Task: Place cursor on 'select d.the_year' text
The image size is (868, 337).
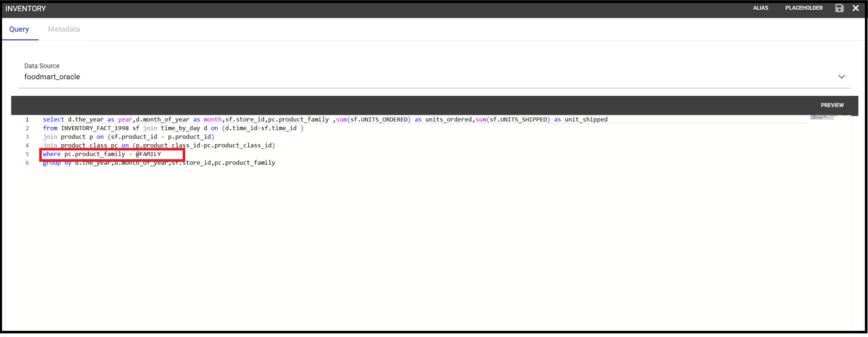Action: [x=73, y=120]
